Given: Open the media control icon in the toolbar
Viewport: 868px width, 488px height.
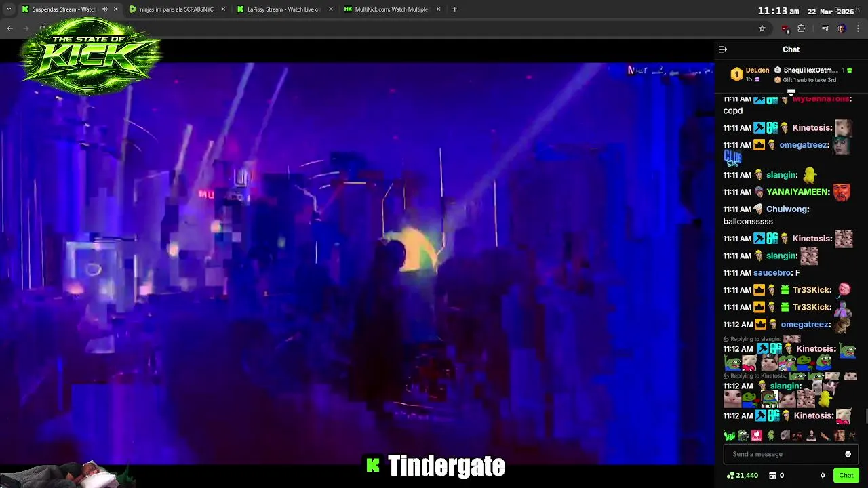Looking at the screenshot, I should [825, 28].
